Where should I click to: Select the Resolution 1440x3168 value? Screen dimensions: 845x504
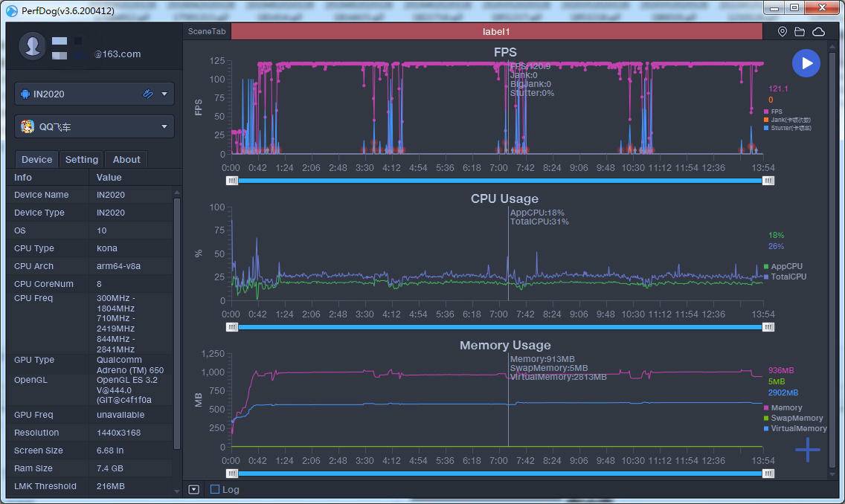coord(118,433)
